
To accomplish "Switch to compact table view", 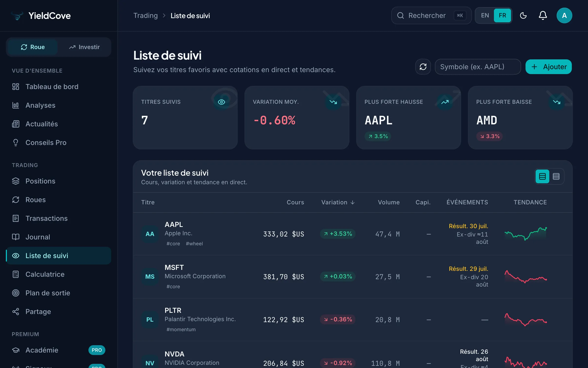I will pyautogui.click(x=556, y=176).
